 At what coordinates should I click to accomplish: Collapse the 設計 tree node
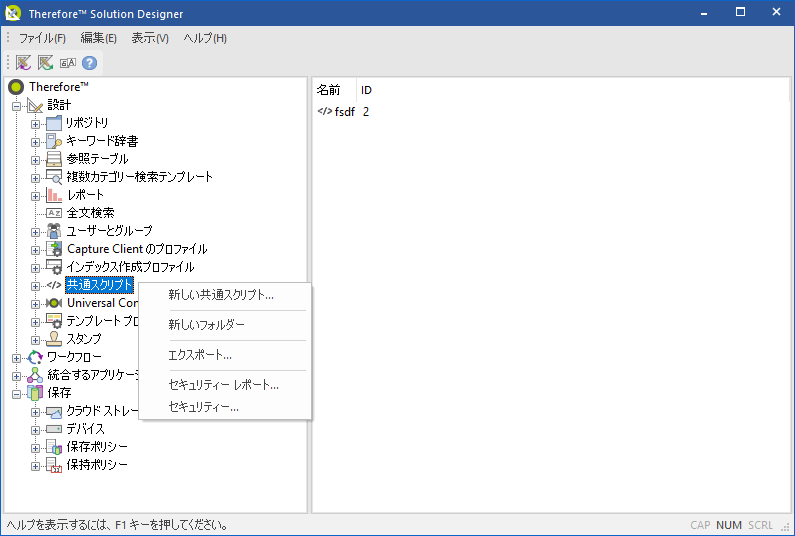[17, 106]
